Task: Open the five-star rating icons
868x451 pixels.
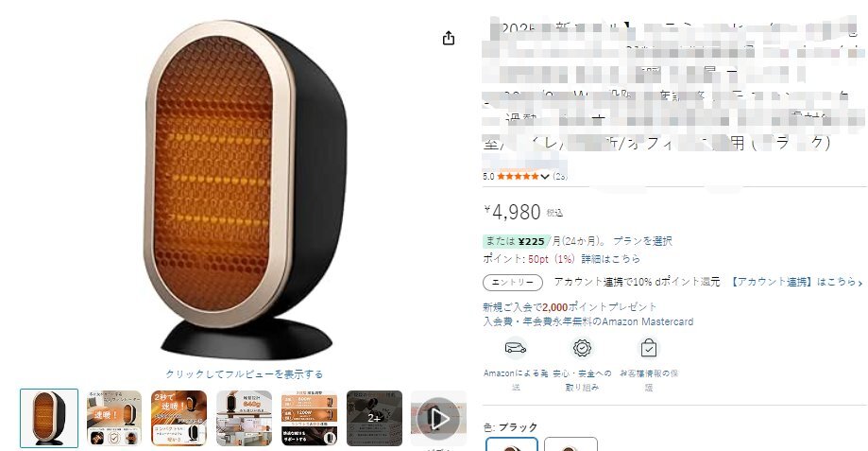Action: tap(518, 176)
